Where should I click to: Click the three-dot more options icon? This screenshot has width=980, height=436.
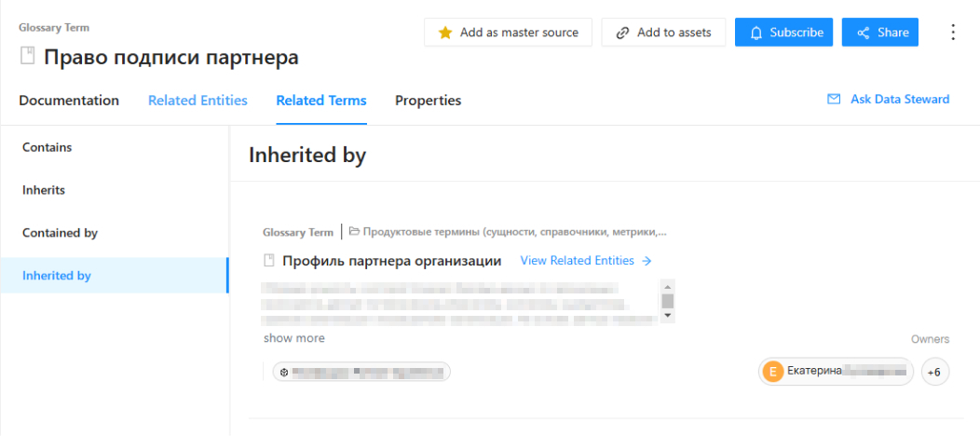[x=952, y=33]
